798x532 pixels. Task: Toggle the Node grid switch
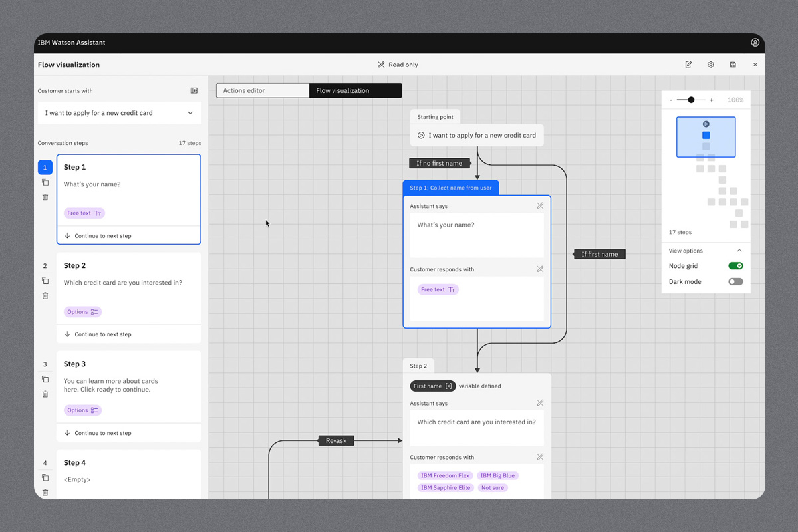[x=735, y=266]
